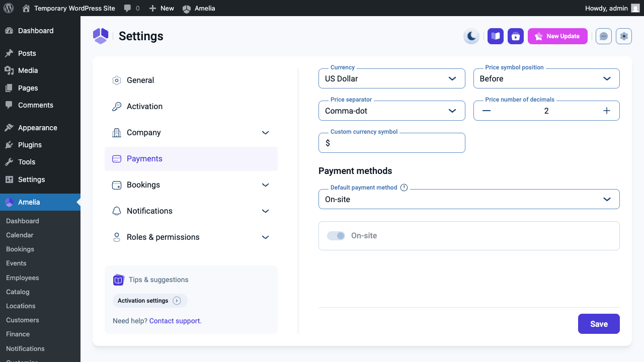Click the gear settings icon in header
Image resolution: width=644 pixels, height=362 pixels.
pos(624,36)
